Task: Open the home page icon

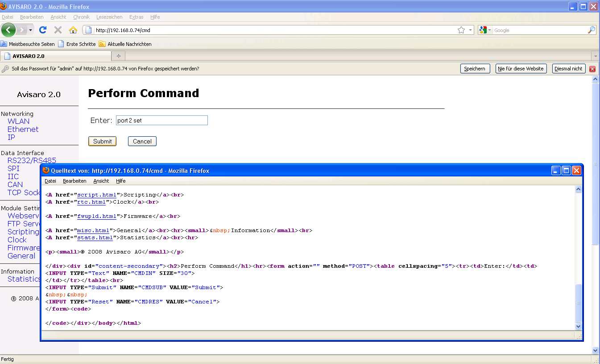Action: point(73,30)
